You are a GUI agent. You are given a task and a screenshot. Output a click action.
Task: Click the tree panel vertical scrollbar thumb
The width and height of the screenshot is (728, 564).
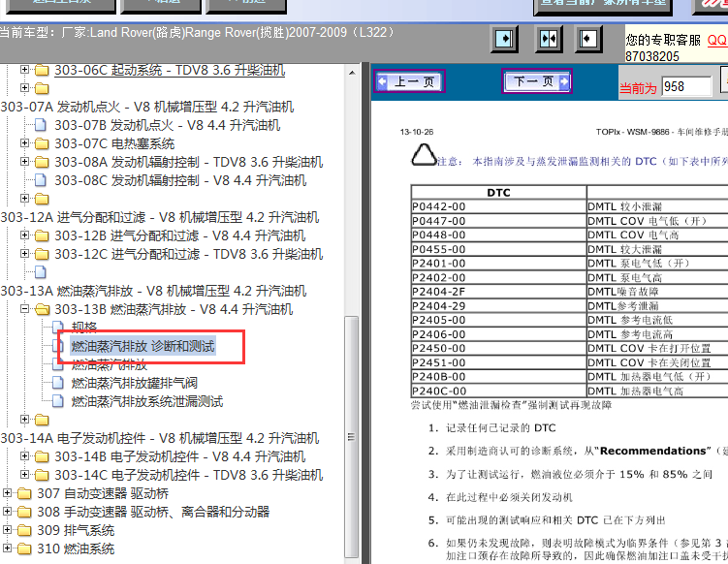point(352,436)
